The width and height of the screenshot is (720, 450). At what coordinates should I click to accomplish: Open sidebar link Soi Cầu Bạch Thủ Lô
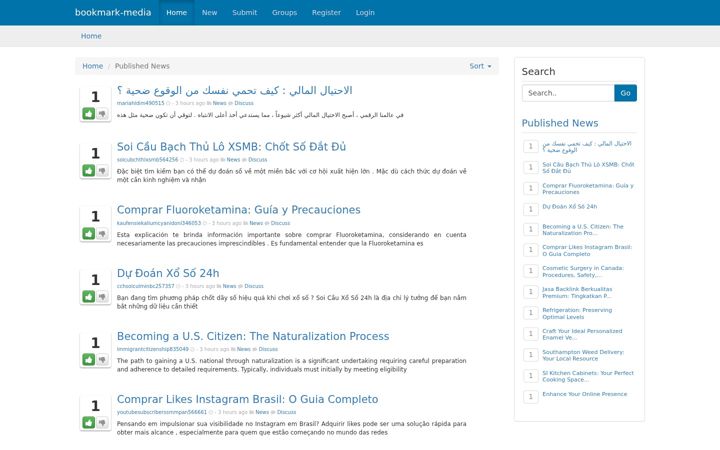(588, 168)
